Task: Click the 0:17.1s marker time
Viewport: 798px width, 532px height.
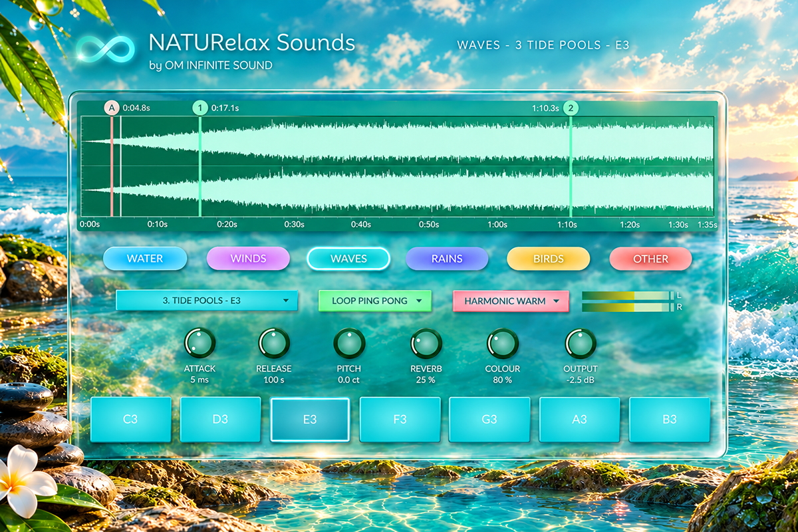Action: 225,108
